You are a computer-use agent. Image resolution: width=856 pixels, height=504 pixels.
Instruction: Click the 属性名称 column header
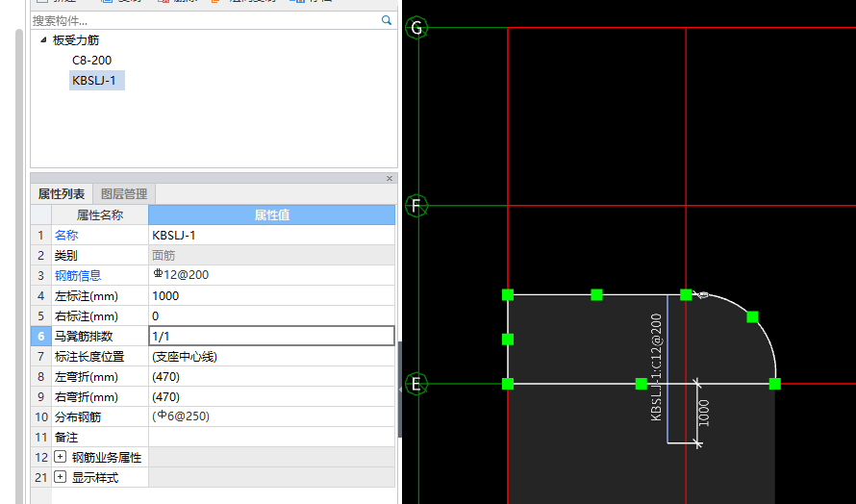pos(100,215)
